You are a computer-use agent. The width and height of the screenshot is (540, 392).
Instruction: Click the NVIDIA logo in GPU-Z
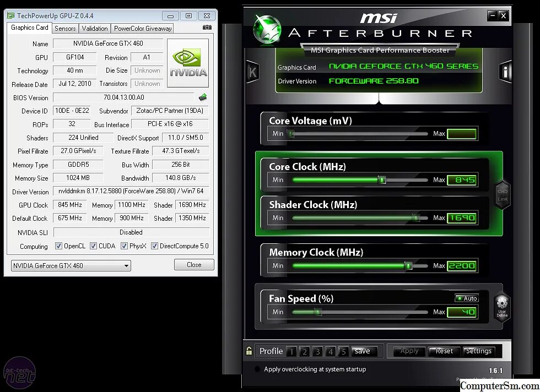pyautogui.click(x=188, y=63)
